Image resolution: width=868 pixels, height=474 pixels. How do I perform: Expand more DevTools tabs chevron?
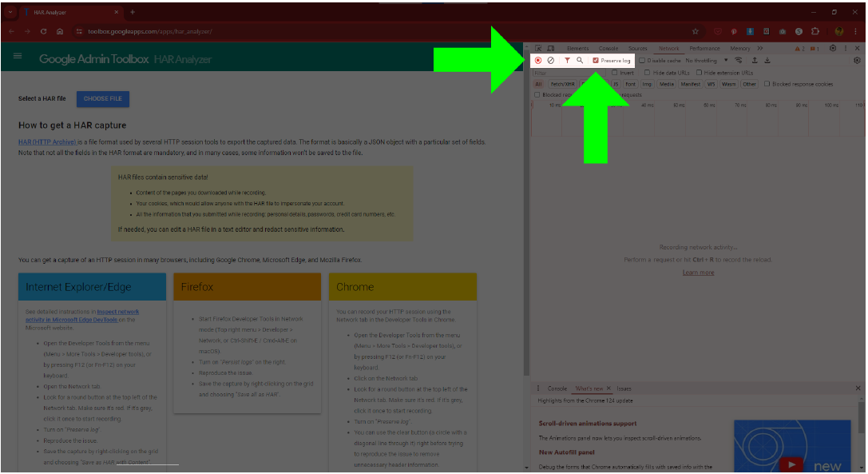[760, 49]
